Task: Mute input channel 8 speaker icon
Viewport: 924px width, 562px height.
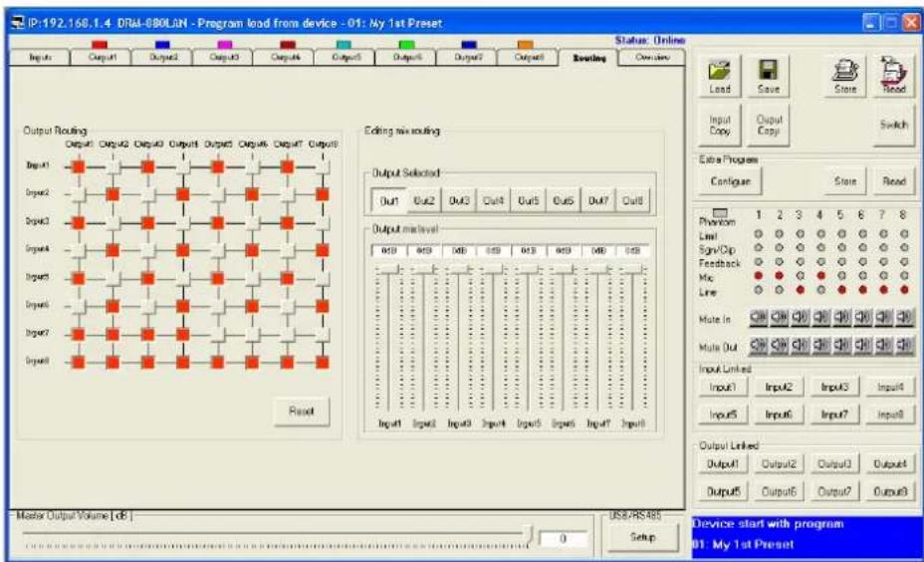Action: click(904, 318)
